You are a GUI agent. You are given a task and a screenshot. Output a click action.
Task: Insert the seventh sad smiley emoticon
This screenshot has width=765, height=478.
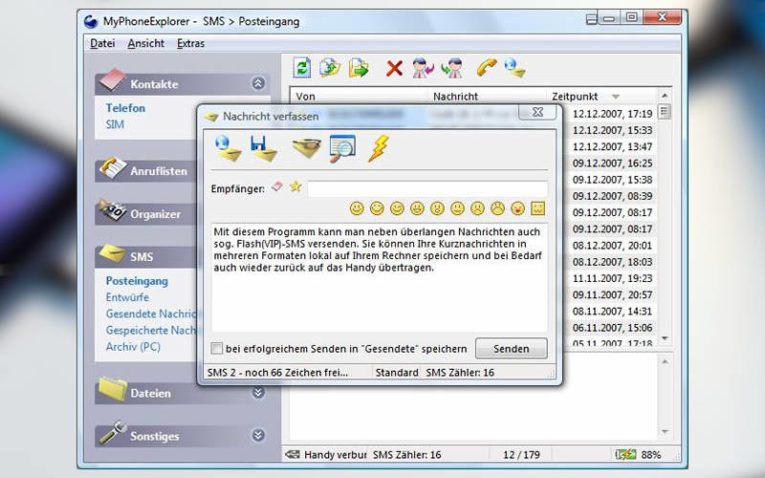(x=477, y=209)
